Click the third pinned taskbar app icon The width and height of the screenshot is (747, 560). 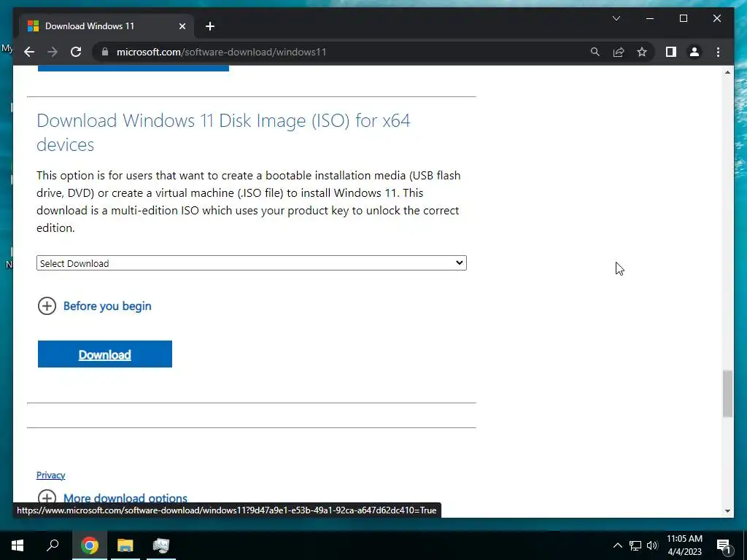click(161, 545)
